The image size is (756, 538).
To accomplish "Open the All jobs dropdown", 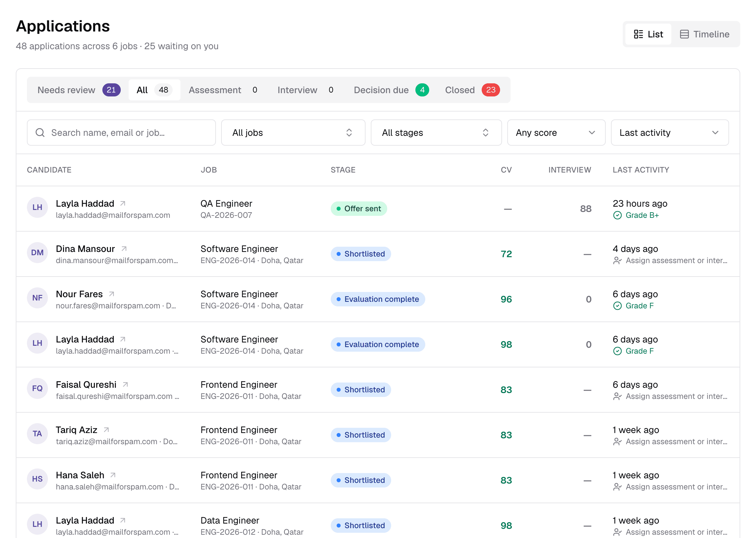I will click(x=293, y=133).
